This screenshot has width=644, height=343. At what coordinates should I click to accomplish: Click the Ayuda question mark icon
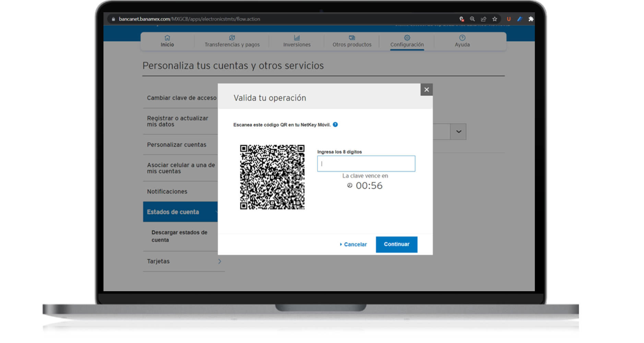click(x=462, y=38)
